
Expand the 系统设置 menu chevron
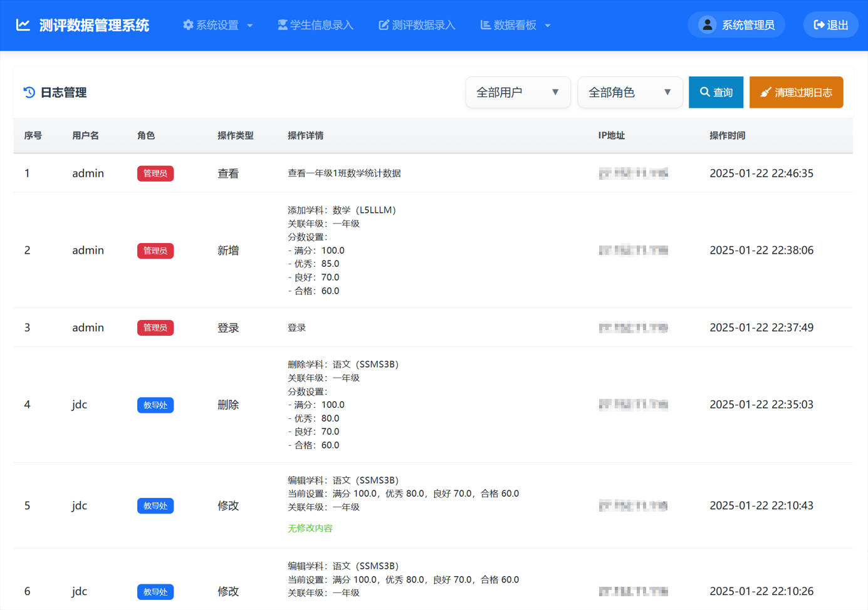[x=250, y=26]
